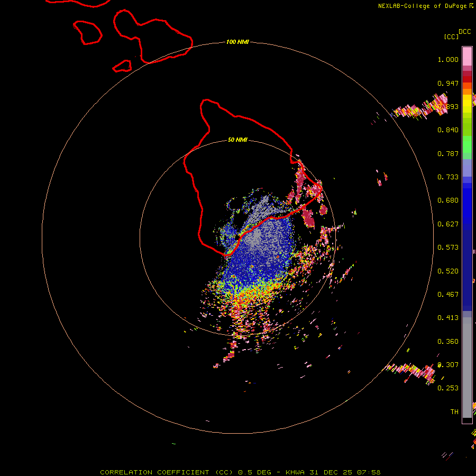Select the 0.840 scale value
This screenshot has width=476, height=476.
pos(448,130)
